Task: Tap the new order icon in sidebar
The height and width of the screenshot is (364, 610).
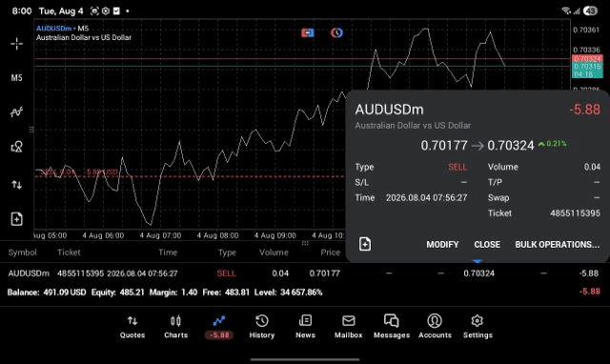Action: click(x=17, y=219)
